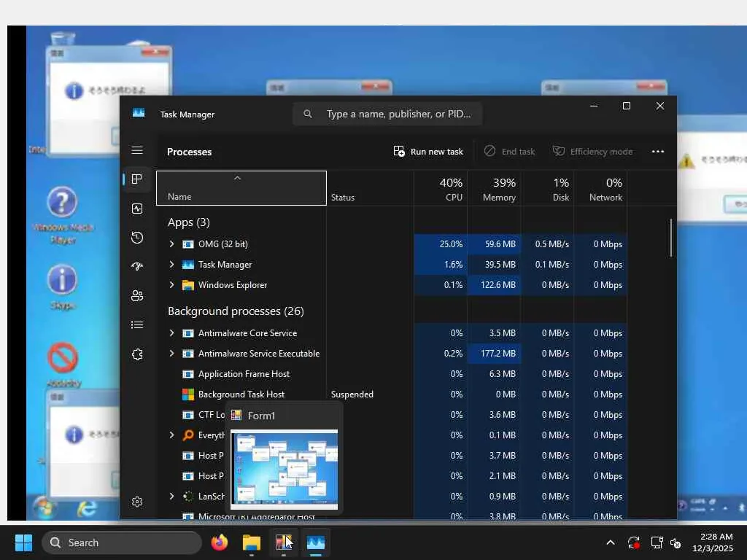747x560 pixels.
Task: Click the red prohibited-sign desktop icon
Action: [x=63, y=357]
